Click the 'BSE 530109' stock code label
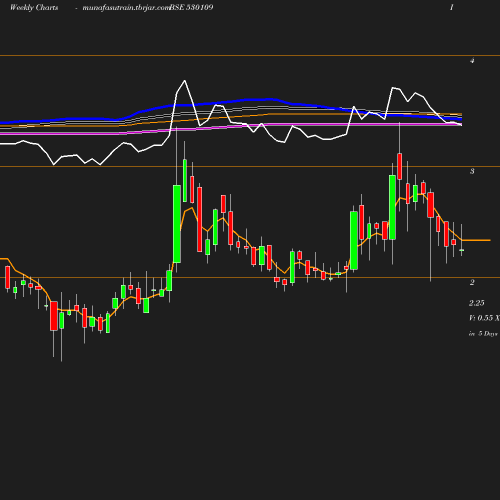The width and height of the screenshot is (500, 500). (x=191, y=7)
